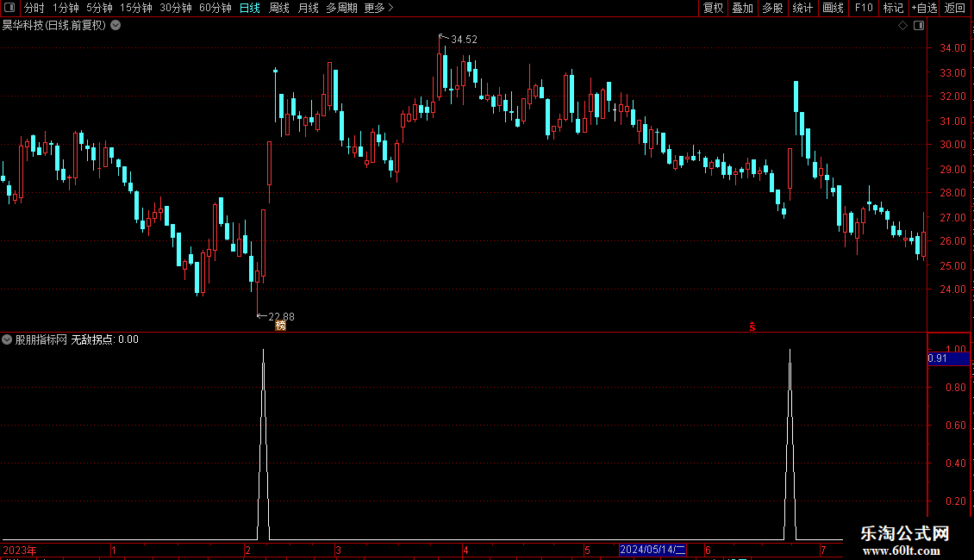
Task: Click the 24.00 price scale label
Action: pyautogui.click(x=952, y=289)
